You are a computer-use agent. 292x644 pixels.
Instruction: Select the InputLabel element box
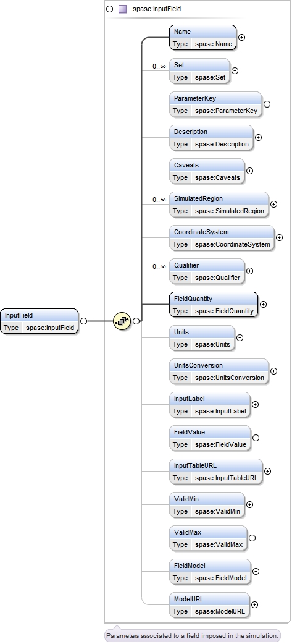(x=209, y=405)
